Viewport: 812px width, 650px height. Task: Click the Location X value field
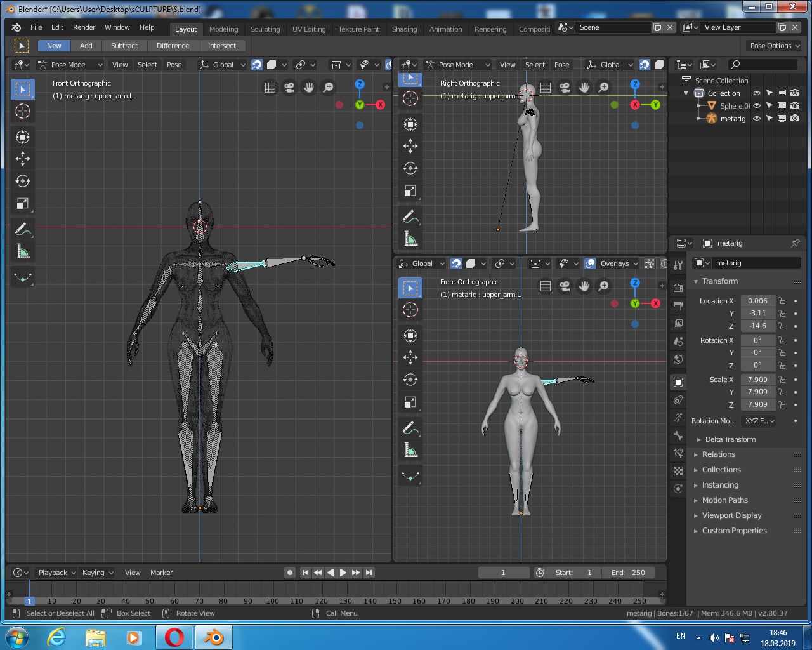[757, 301]
